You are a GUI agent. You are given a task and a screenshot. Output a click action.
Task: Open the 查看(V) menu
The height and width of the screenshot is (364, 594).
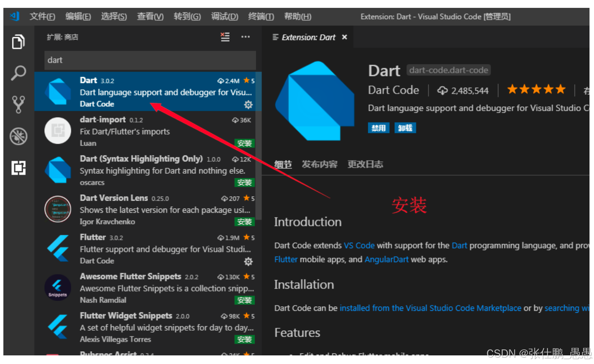[150, 16]
